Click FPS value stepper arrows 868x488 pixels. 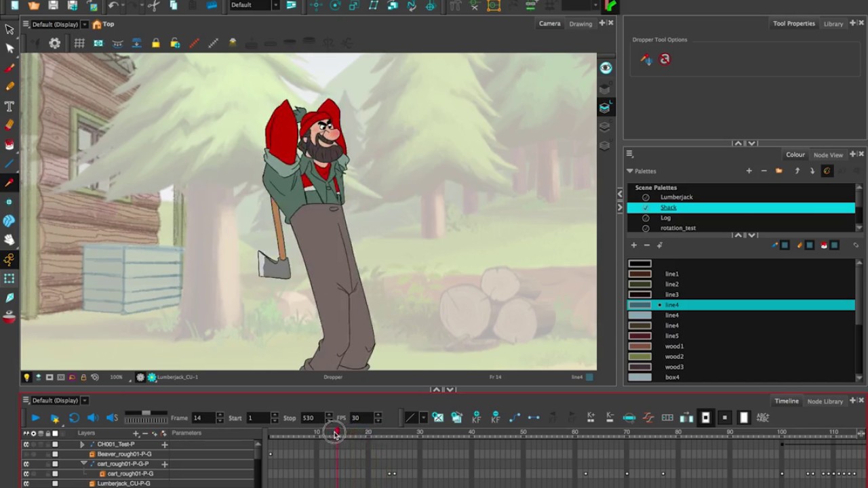point(378,418)
